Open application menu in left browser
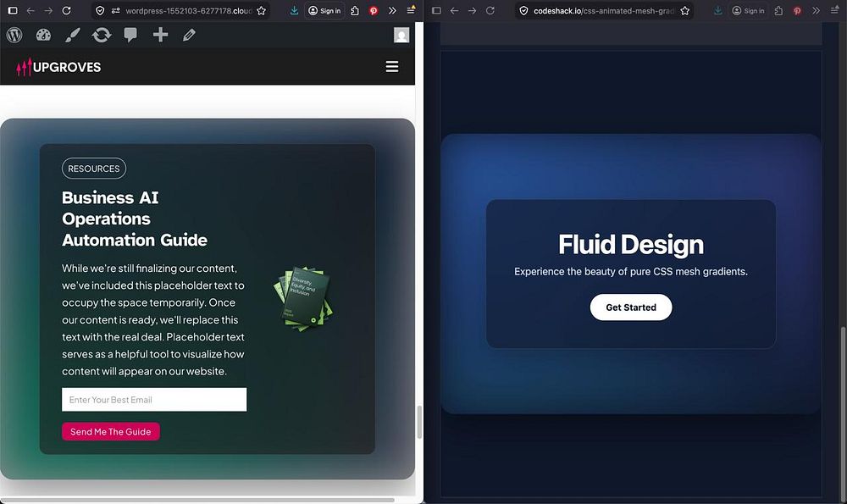This screenshot has height=504, width=847. [x=411, y=9]
